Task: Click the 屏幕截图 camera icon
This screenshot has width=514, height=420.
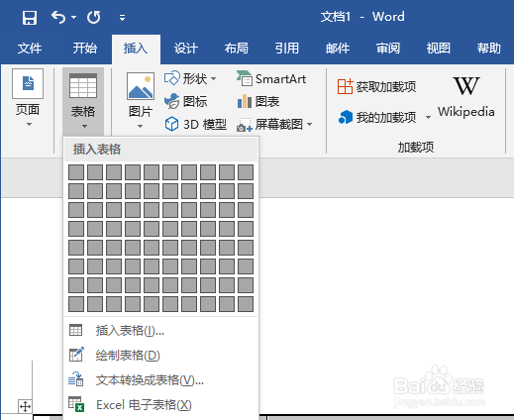Action: pos(245,125)
